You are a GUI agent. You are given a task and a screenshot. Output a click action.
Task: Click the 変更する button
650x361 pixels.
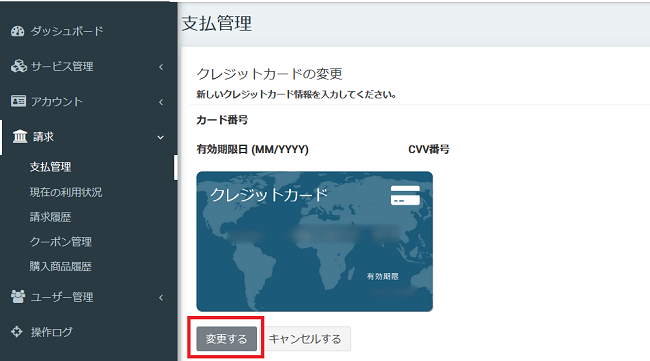227,339
